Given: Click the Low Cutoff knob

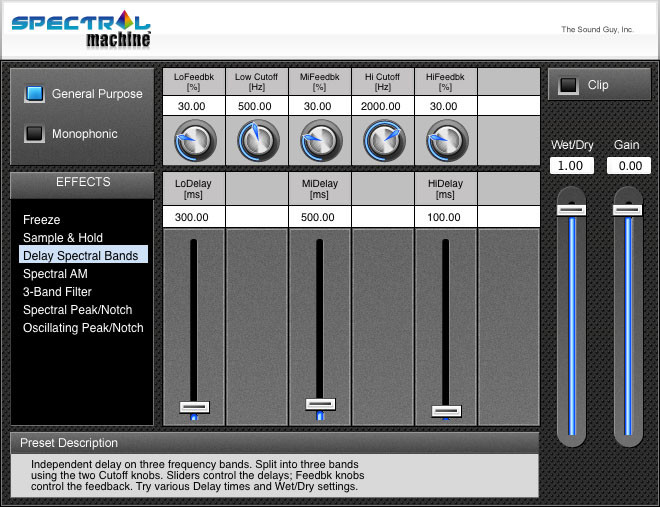Looking at the screenshot, I should pyautogui.click(x=258, y=141).
